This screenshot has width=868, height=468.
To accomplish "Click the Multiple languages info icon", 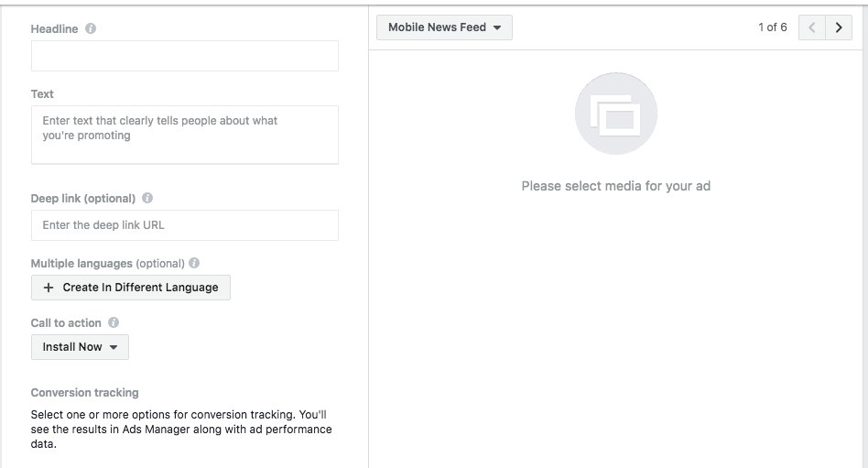I will point(194,263).
